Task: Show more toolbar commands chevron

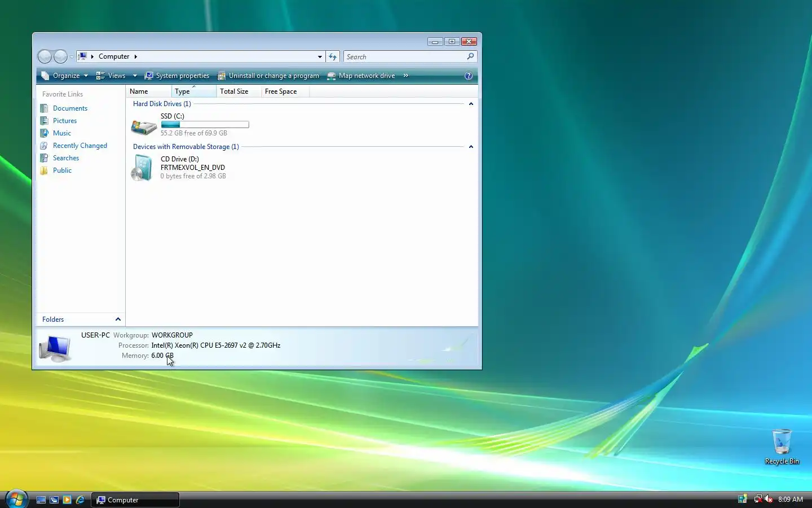Action: (x=405, y=76)
